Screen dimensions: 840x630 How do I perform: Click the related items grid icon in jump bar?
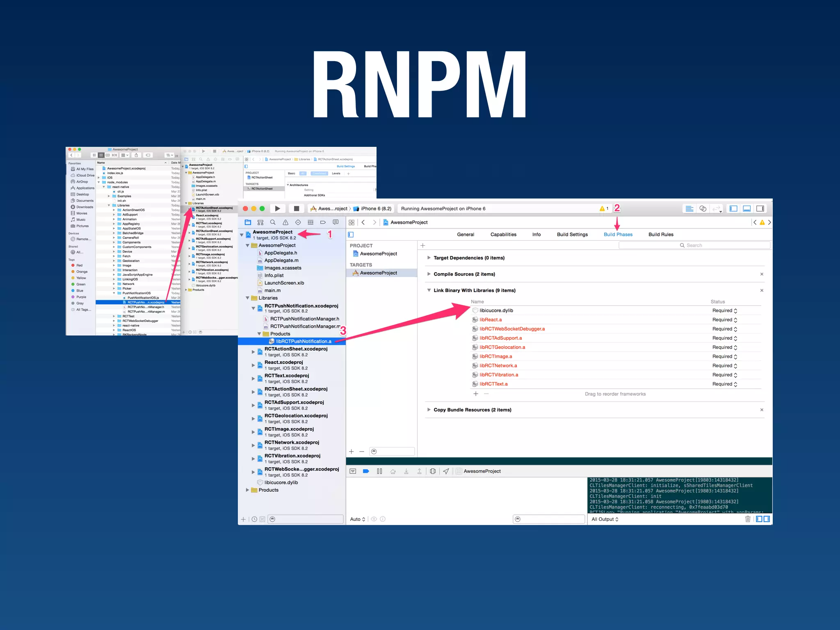[352, 222]
